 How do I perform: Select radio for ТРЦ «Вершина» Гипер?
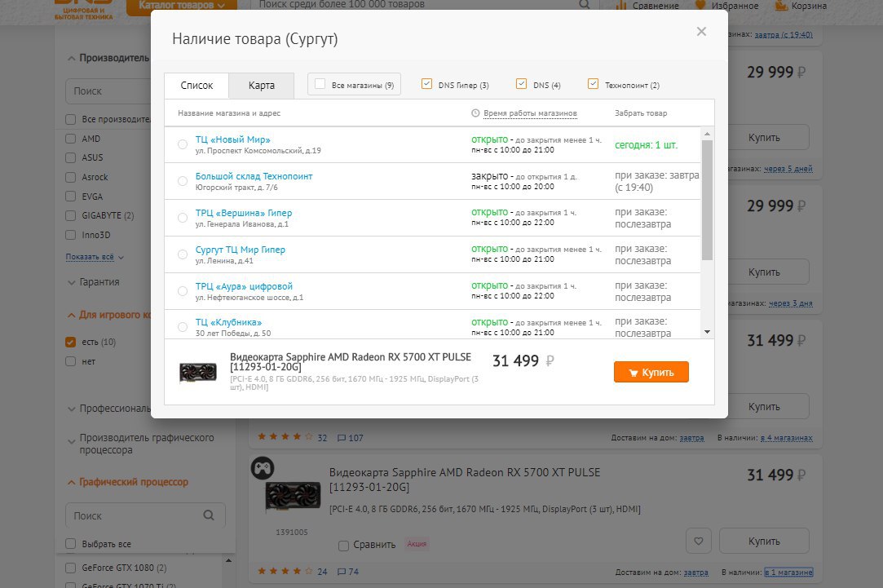(183, 218)
